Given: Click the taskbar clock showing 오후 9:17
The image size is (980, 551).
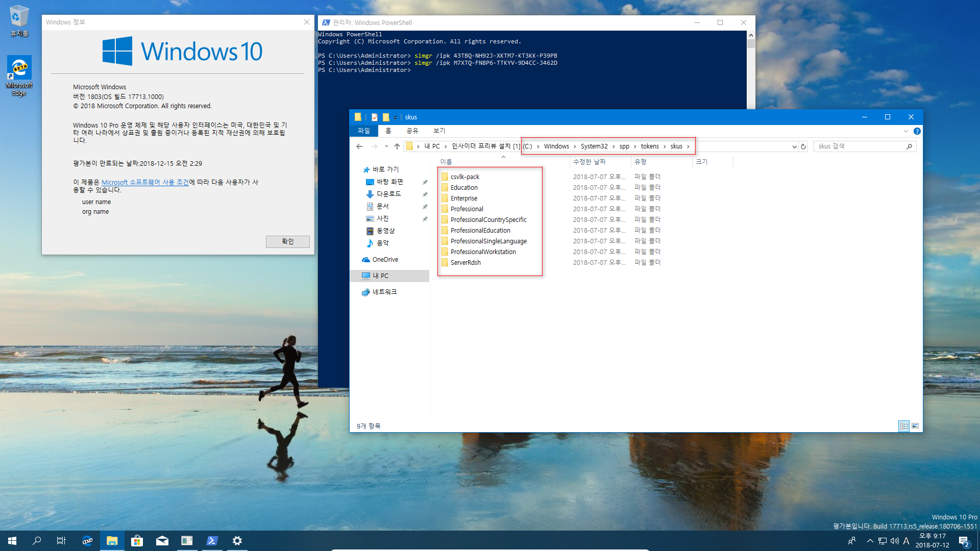Looking at the screenshot, I should pyautogui.click(x=933, y=541).
